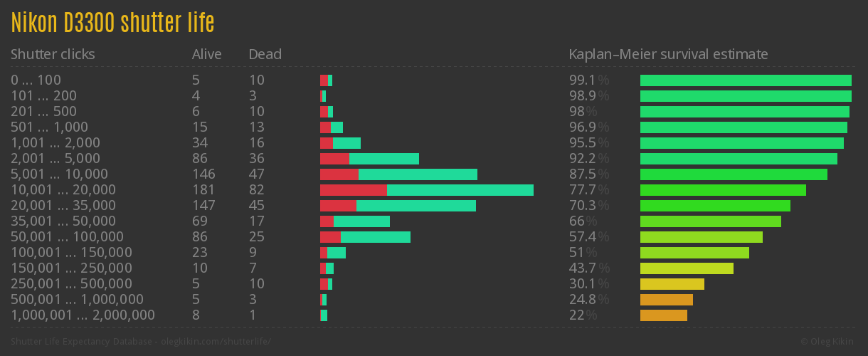The height and width of the screenshot is (356, 868).
Task: Click the green 99.1% survival bar
Action: click(x=746, y=80)
